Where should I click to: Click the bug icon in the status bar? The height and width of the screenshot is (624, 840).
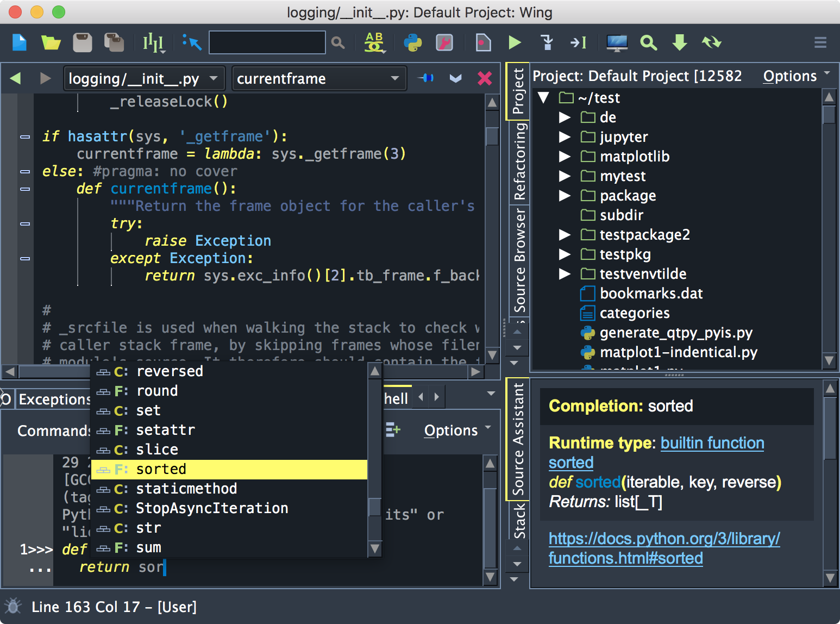click(x=13, y=606)
